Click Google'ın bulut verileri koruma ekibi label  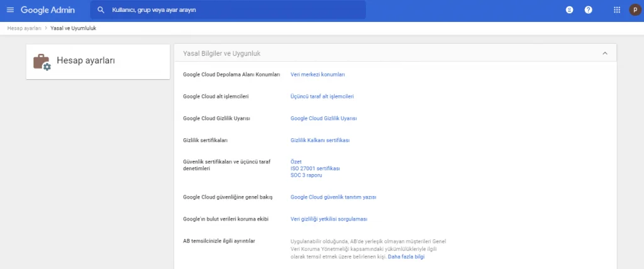pos(226,219)
